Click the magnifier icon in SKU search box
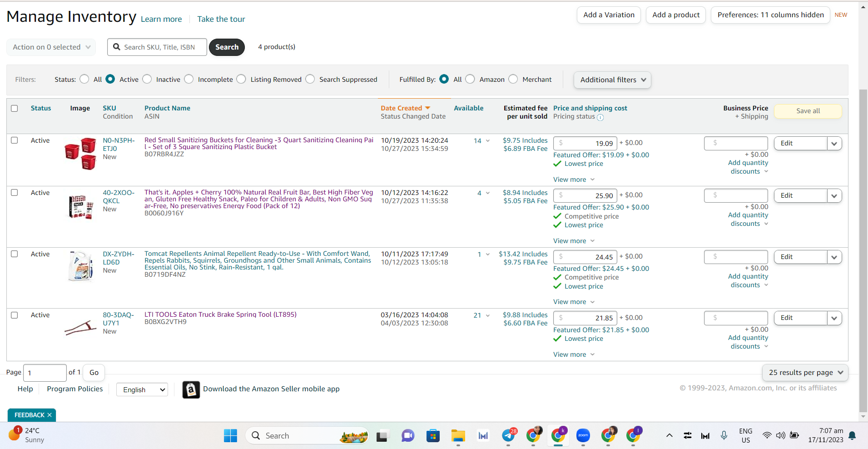Image resolution: width=868 pixels, height=449 pixels. (x=117, y=47)
